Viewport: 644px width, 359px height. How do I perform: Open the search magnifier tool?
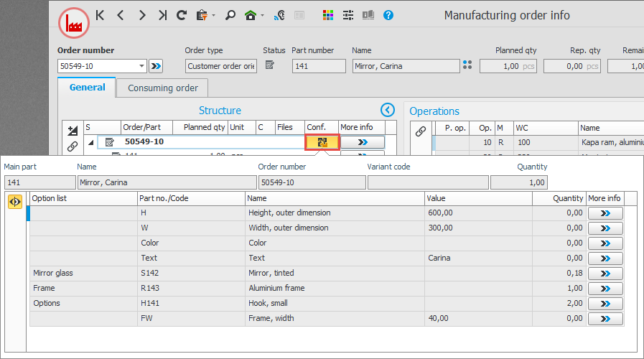[x=230, y=15]
